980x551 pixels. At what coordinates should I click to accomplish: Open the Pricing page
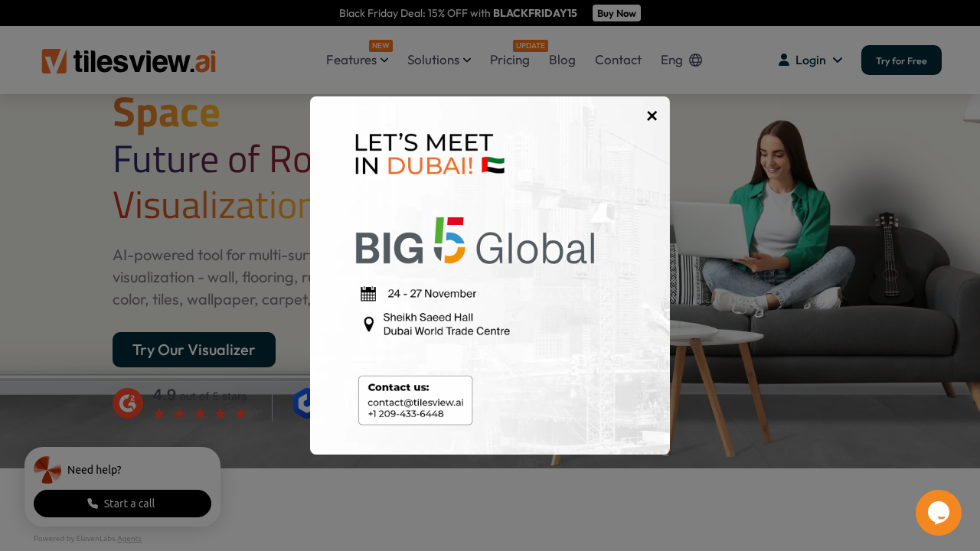(509, 60)
